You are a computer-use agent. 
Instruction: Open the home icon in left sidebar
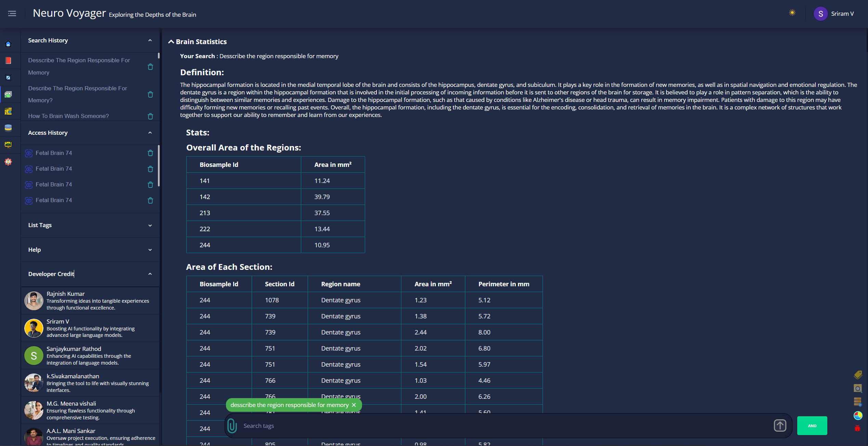pyautogui.click(x=8, y=44)
